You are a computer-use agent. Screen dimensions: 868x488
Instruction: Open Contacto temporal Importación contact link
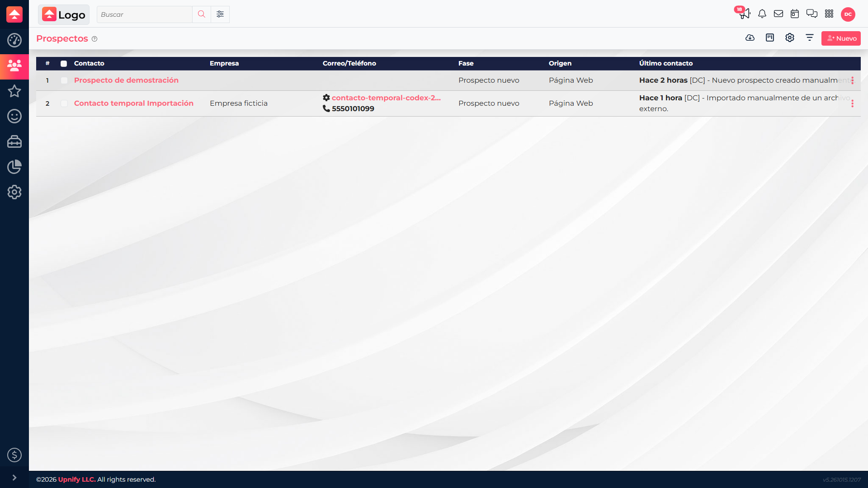tap(134, 103)
